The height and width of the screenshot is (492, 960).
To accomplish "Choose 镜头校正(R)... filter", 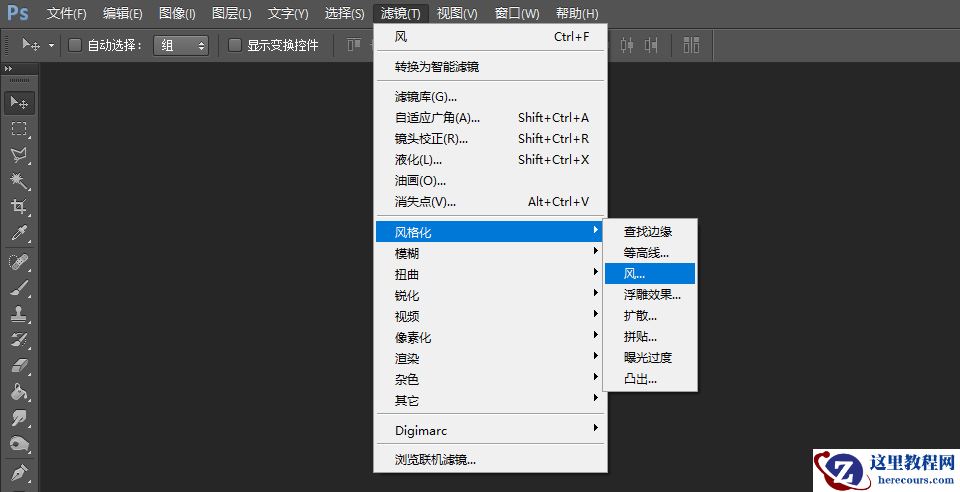I will [x=491, y=138].
